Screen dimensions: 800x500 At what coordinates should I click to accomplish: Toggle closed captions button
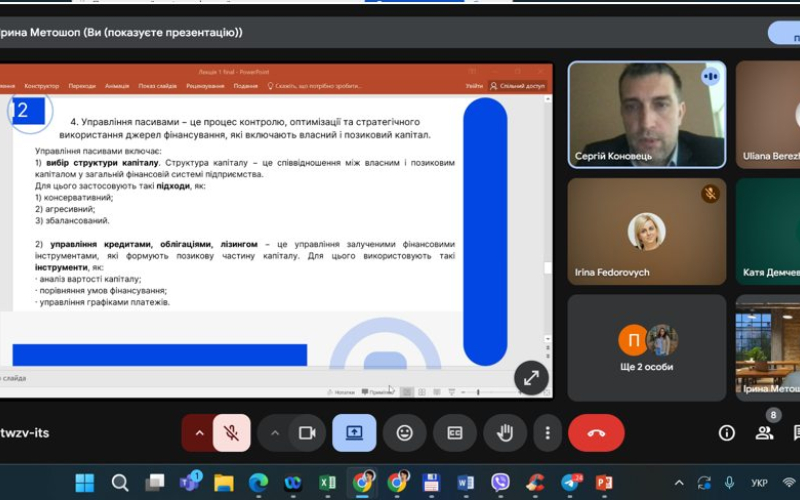click(455, 433)
